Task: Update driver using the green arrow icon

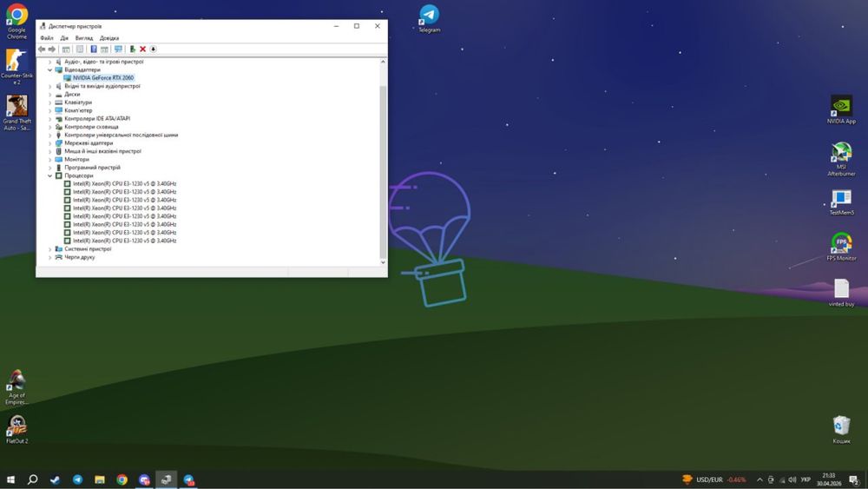Action: (132, 50)
